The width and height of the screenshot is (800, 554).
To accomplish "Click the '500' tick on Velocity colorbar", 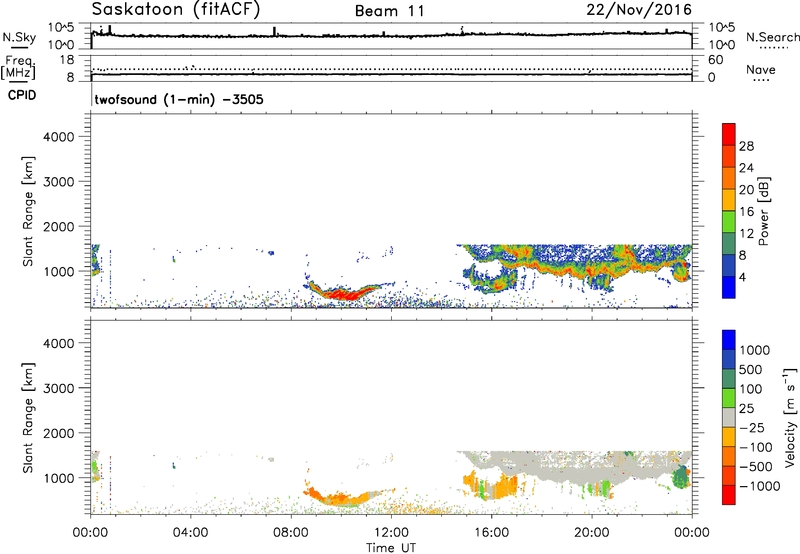I will click(x=751, y=370).
